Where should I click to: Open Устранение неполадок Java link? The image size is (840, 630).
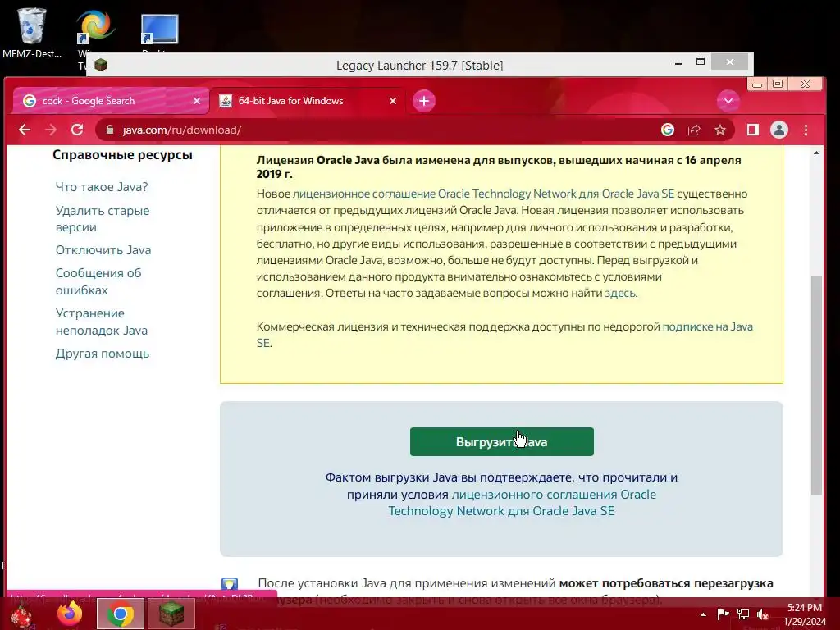point(101,322)
